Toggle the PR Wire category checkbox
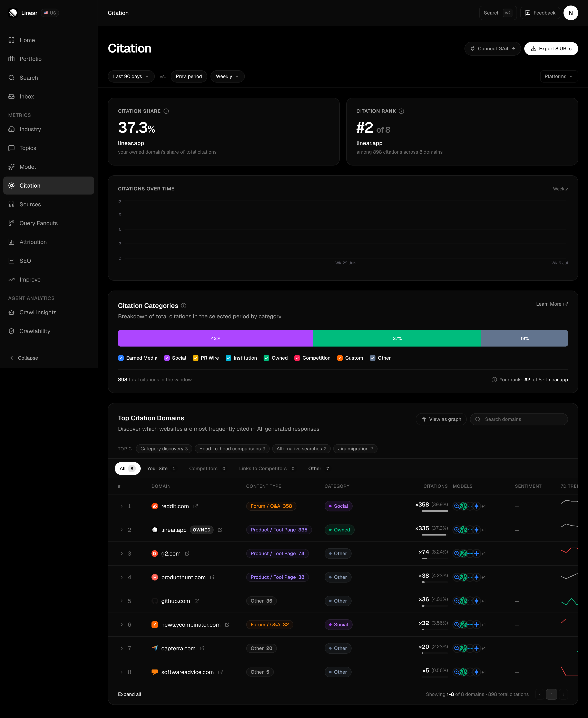Screen dimensions: 588x718 coord(195,358)
